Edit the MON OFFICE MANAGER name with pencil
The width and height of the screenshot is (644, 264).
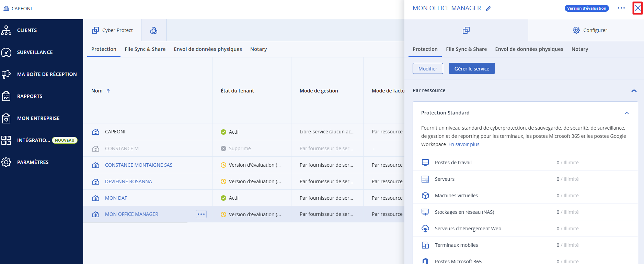488,9
